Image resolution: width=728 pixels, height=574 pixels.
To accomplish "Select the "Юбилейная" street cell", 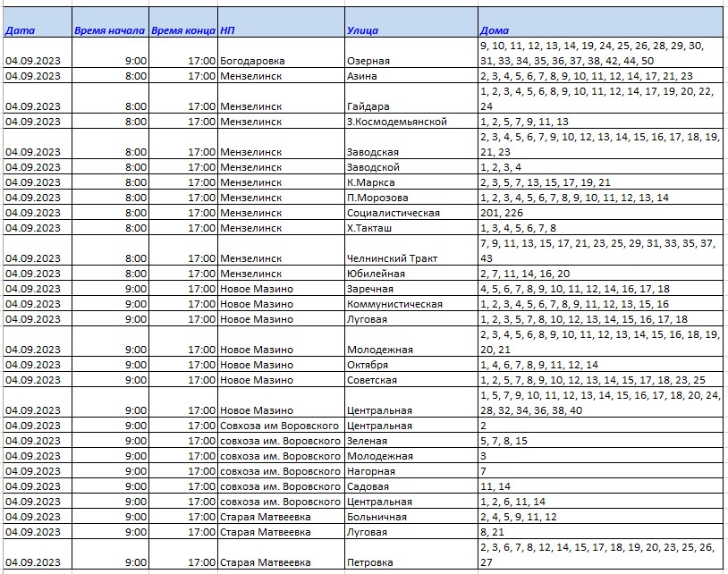I will (376, 274).
